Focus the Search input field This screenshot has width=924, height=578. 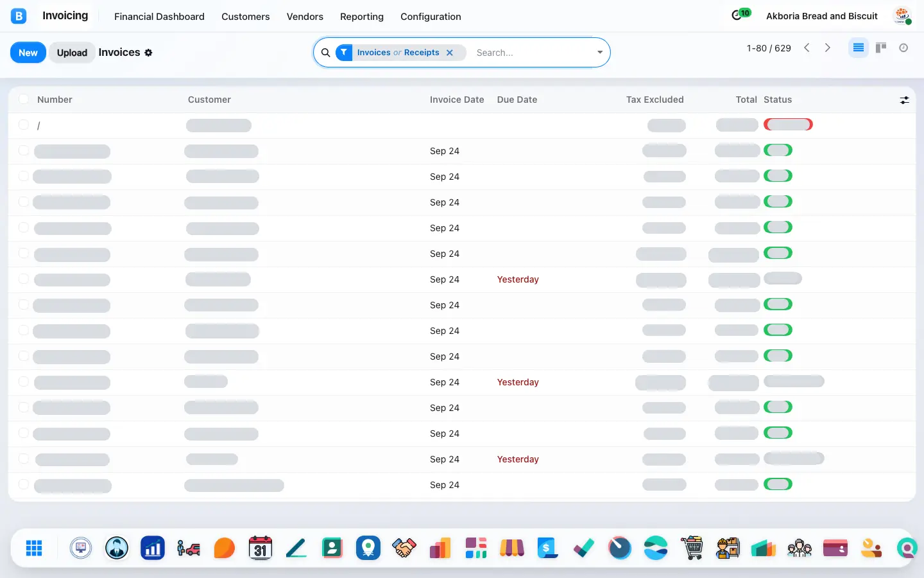click(533, 53)
